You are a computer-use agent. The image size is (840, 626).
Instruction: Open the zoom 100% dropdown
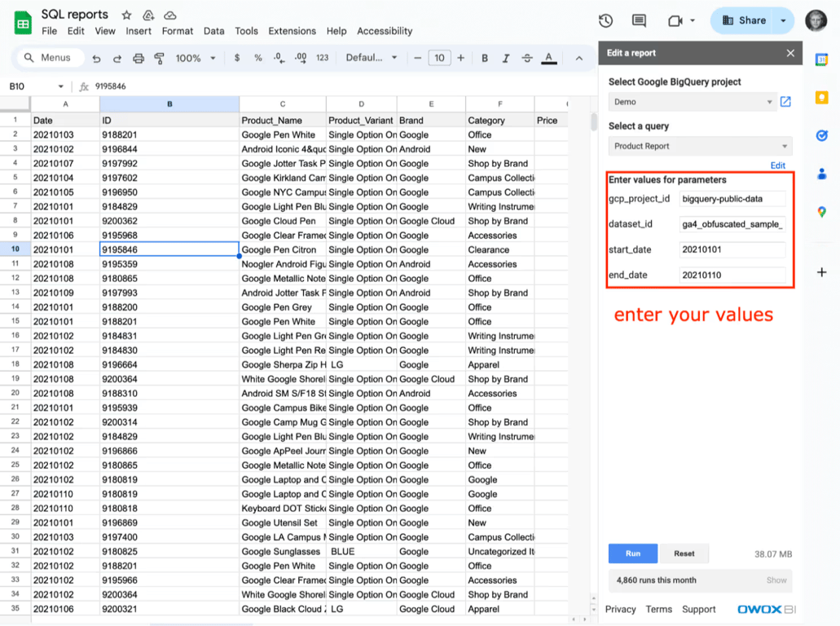pyautogui.click(x=196, y=59)
